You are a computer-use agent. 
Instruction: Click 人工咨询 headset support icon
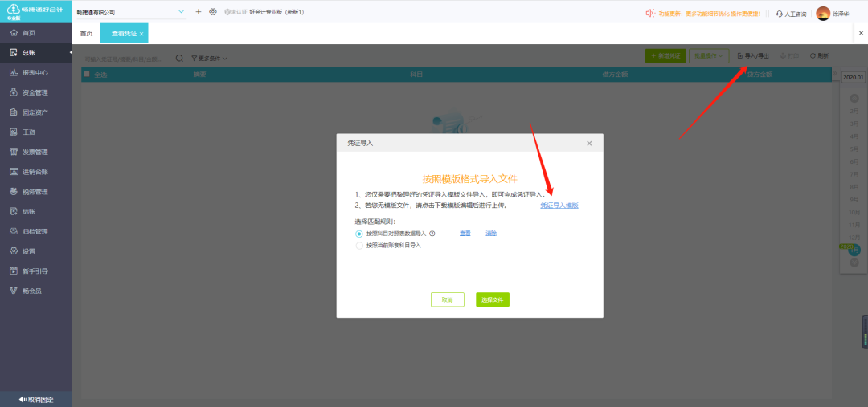(x=780, y=14)
